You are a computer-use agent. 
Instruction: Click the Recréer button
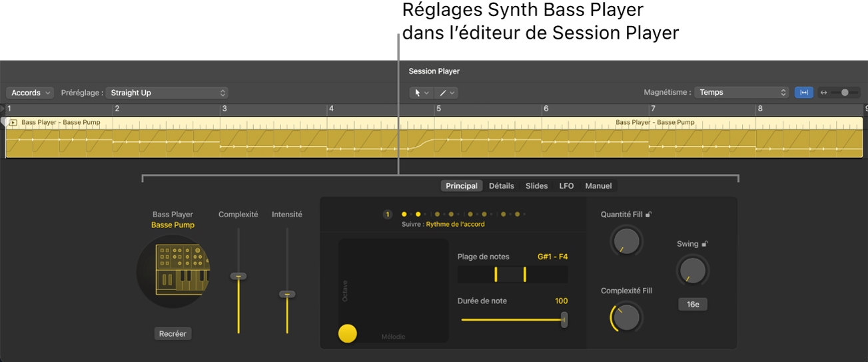[x=173, y=333]
